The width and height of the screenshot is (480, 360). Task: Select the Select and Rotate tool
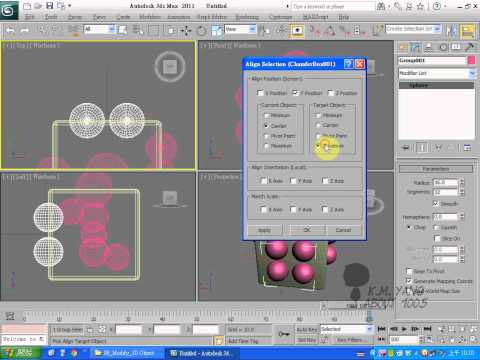pyautogui.click(x=201, y=31)
